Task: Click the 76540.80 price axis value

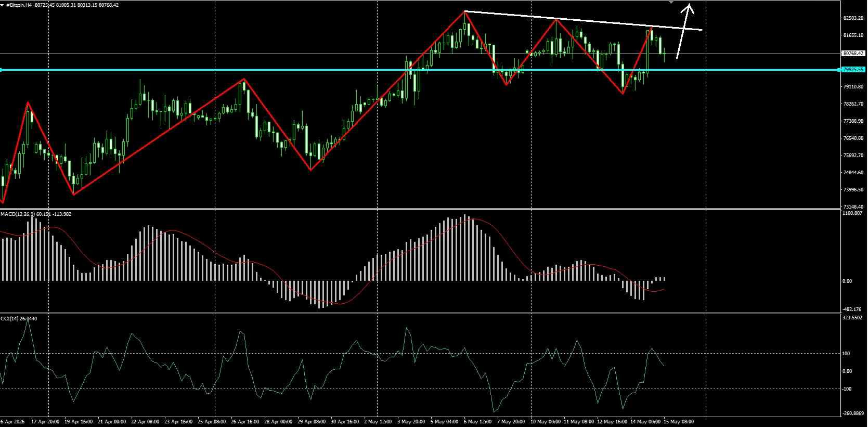Action: click(x=853, y=138)
